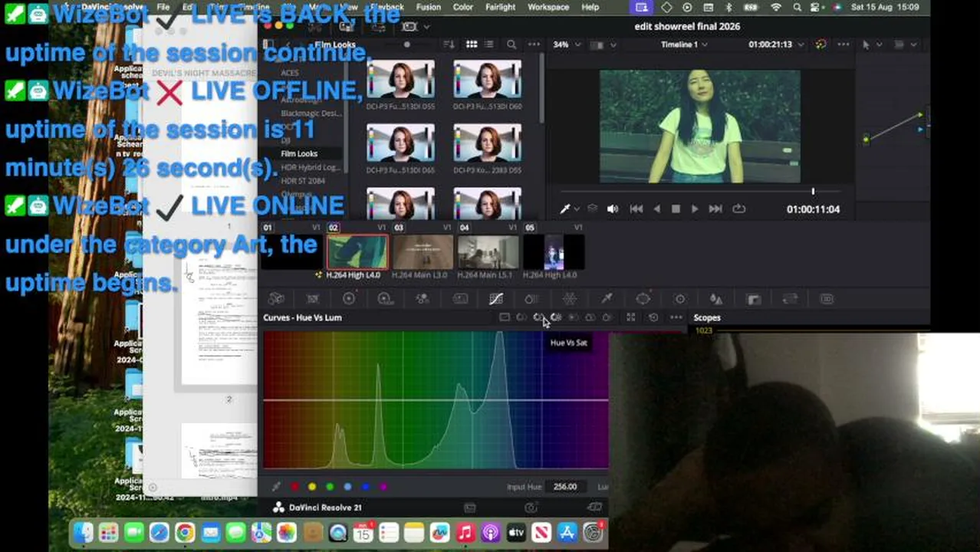This screenshot has width=980, height=552.
Task: Open the Fairlight menu
Action: (500, 7)
